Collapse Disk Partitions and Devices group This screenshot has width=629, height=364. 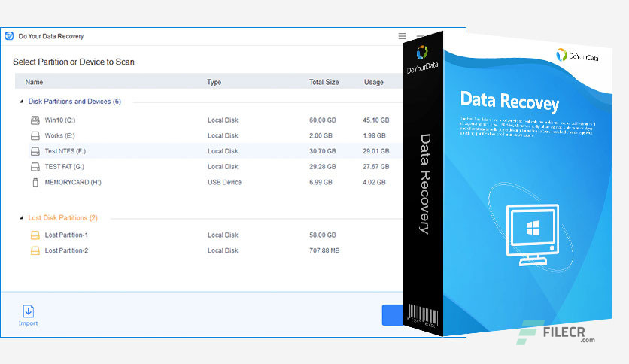tap(21, 102)
